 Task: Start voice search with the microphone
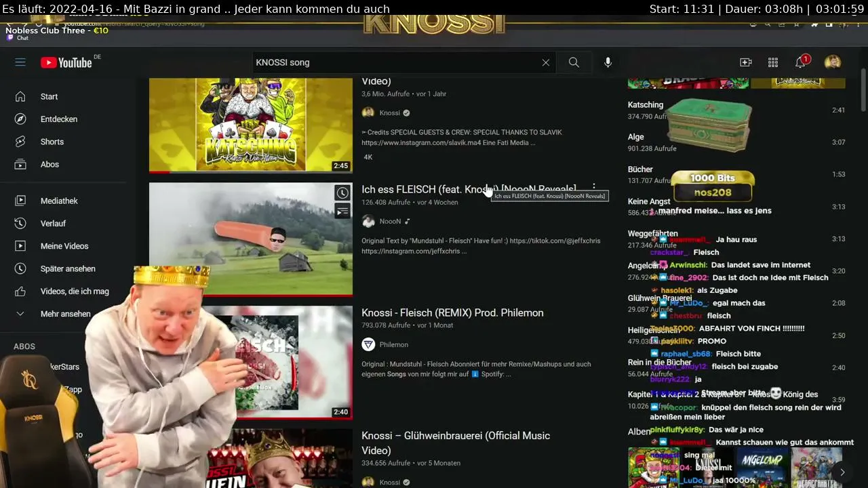pyautogui.click(x=608, y=62)
